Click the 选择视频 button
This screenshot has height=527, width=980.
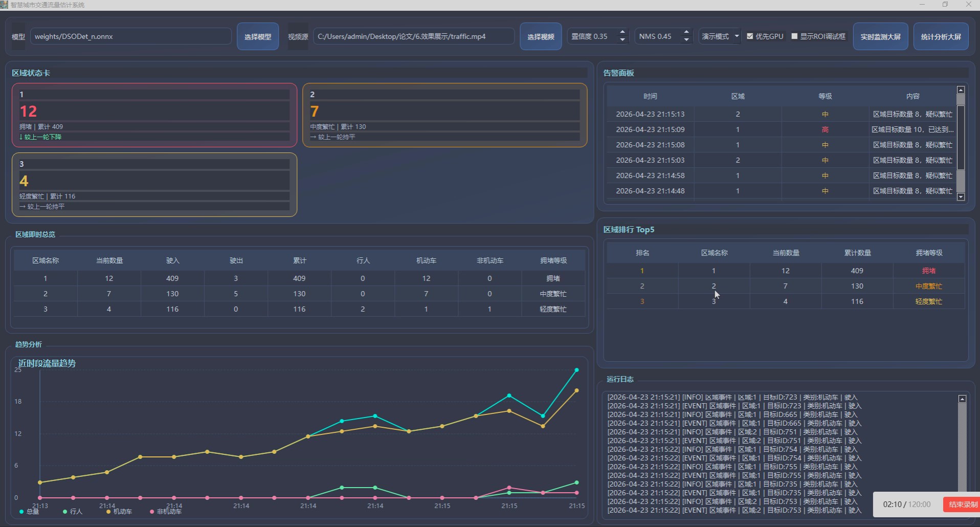541,36
